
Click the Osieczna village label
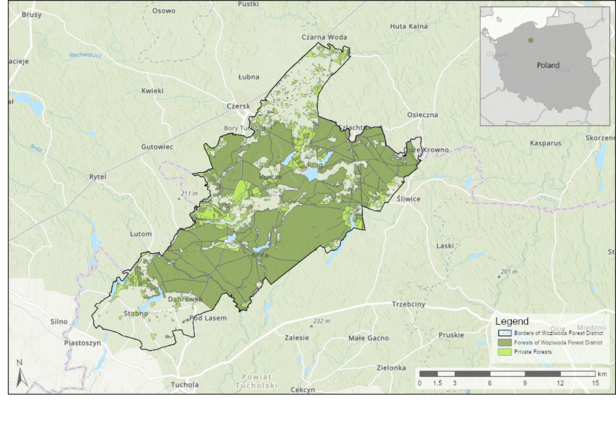click(x=422, y=115)
